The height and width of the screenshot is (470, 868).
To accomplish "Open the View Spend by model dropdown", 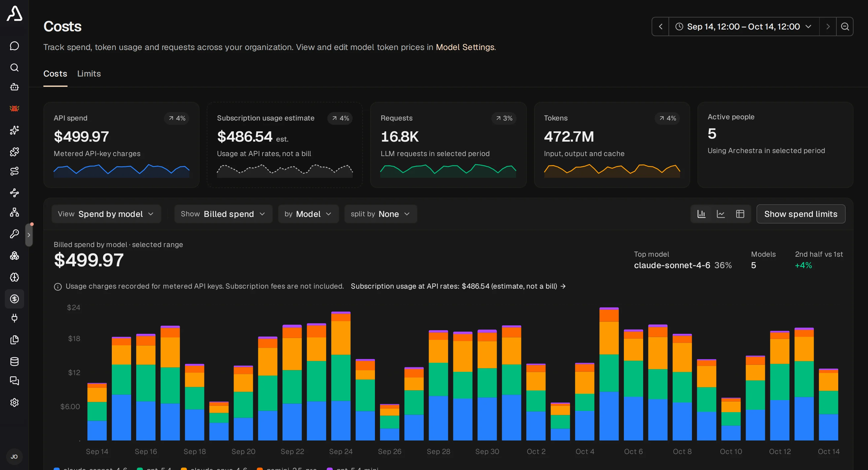I will point(106,214).
